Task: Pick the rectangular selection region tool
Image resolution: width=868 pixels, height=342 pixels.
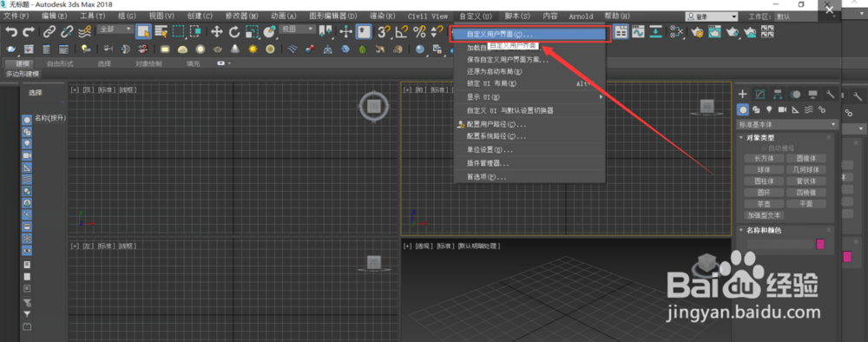Action: (x=178, y=32)
